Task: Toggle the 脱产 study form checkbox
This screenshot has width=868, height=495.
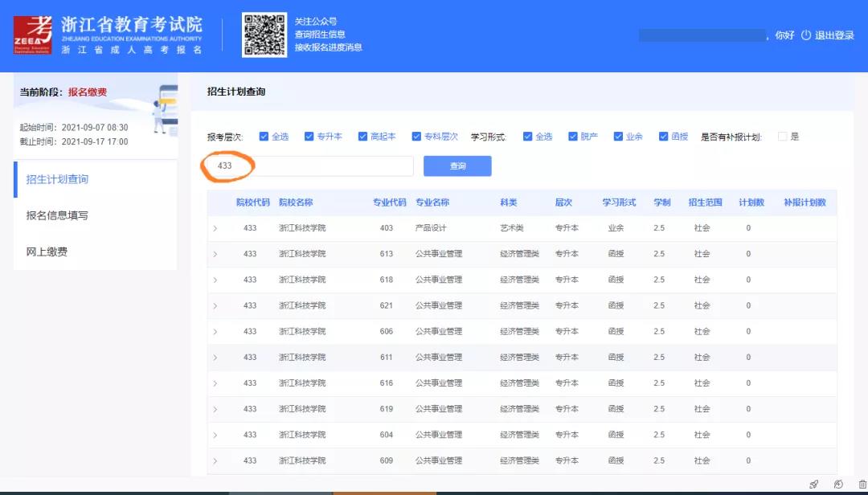Action: tap(572, 136)
